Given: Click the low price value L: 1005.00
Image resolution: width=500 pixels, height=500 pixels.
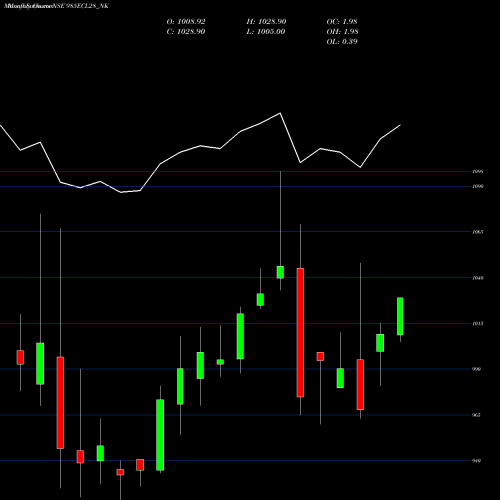Looking at the screenshot, I should click(x=266, y=32).
